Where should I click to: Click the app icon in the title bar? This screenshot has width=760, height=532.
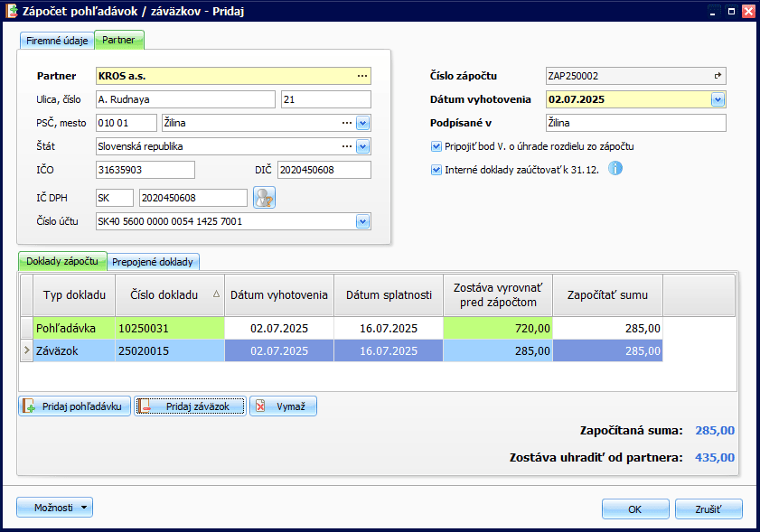coord(12,11)
